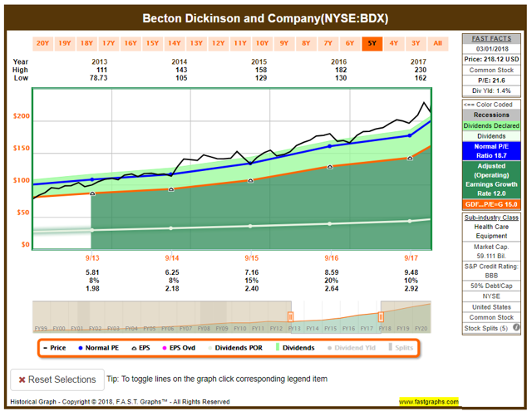Choose the 7Y time range tab

point(328,44)
